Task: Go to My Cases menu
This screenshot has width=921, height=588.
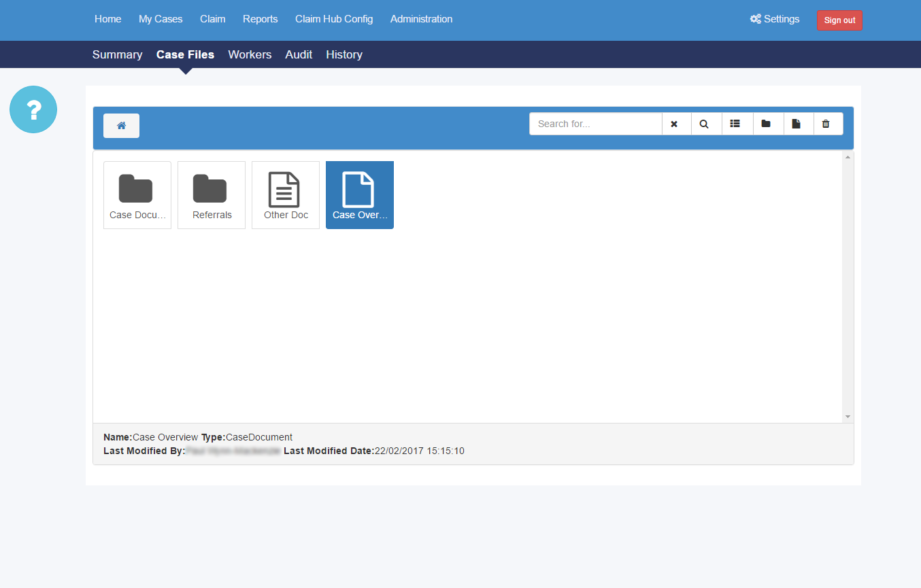Action: 161,19
